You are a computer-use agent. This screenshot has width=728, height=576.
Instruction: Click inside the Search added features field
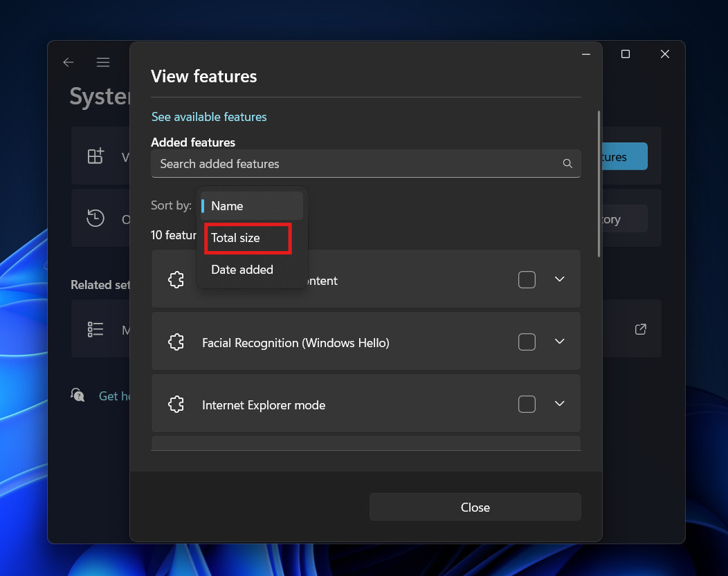point(311,164)
